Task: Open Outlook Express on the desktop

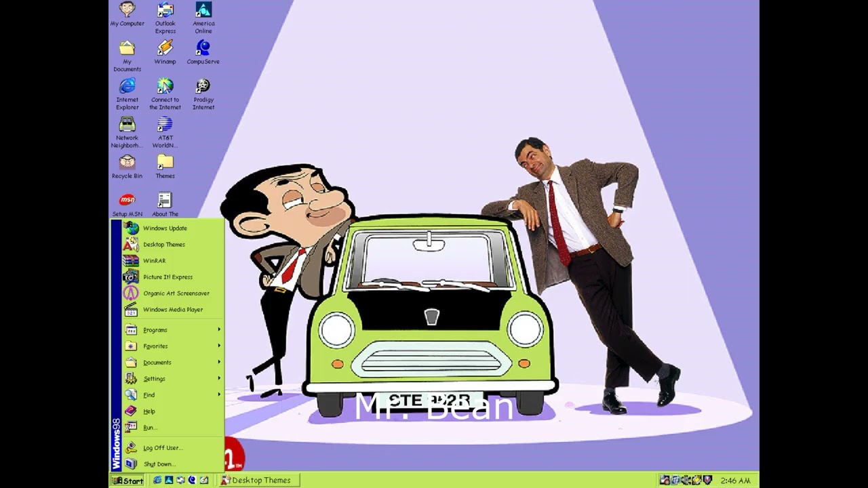Action: (x=165, y=18)
